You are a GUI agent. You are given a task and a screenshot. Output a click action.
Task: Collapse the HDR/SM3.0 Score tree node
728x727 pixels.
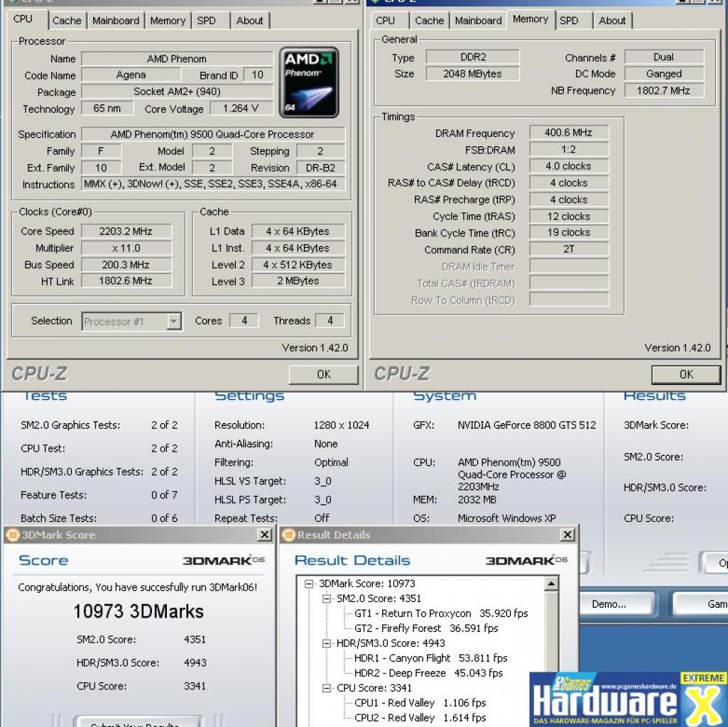click(x=327, y=643)
